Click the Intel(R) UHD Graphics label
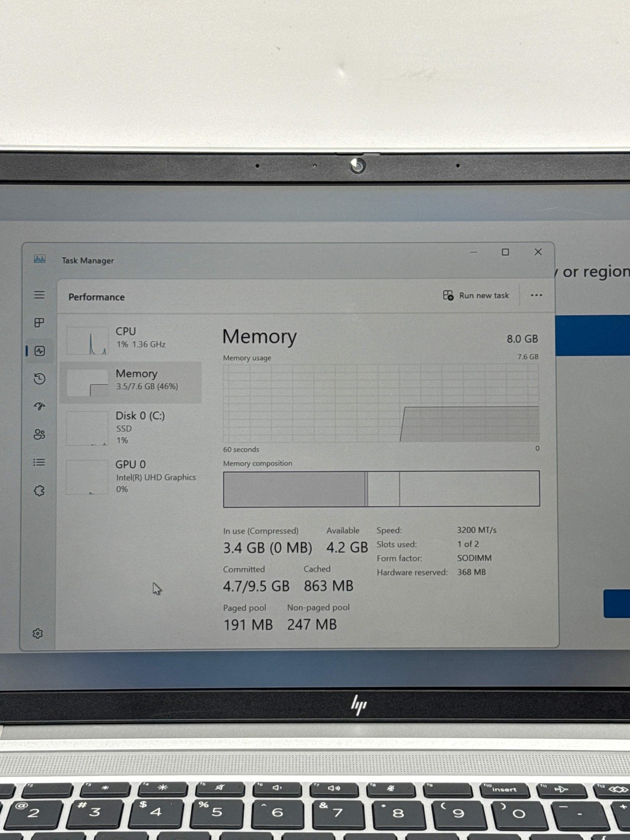Screen dimensions: 630x840 (x=156, y=477)
